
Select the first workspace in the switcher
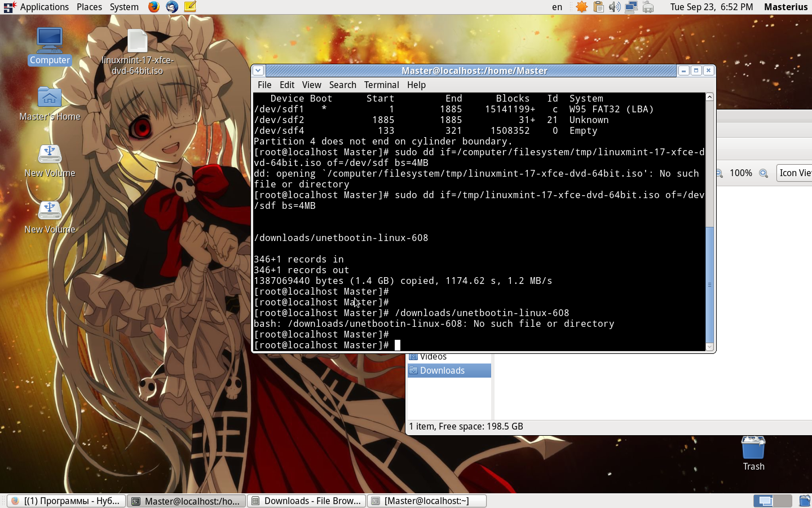click(x=764, y=501)
